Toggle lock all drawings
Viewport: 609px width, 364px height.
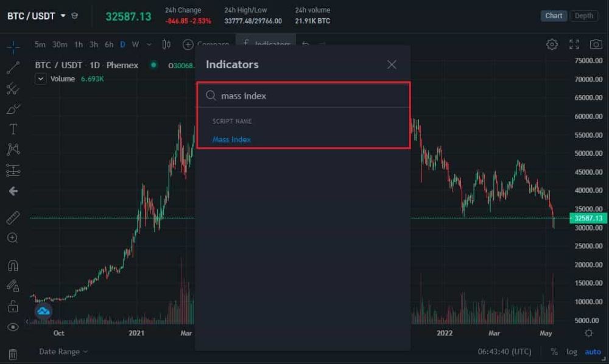point(13,306)
